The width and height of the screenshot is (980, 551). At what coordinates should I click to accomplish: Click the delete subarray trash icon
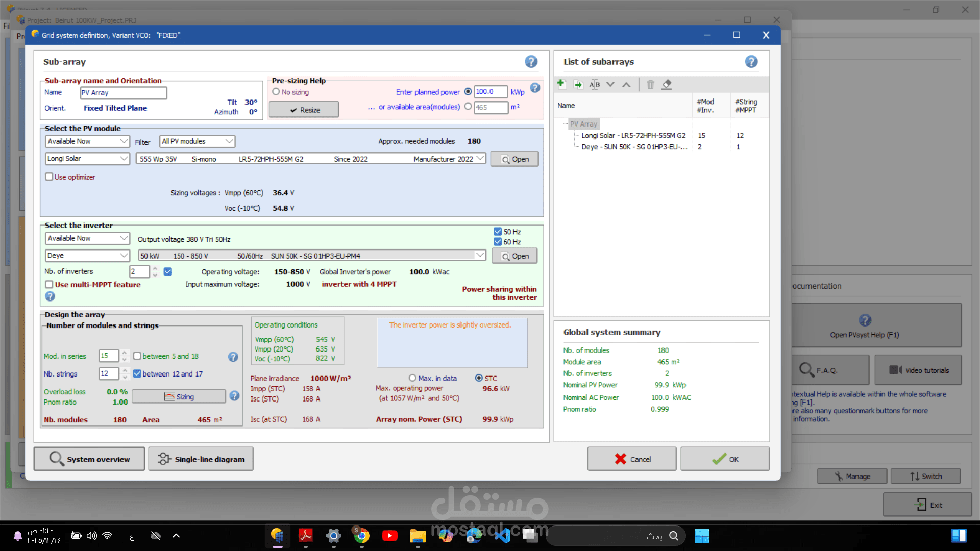[650, 84]
